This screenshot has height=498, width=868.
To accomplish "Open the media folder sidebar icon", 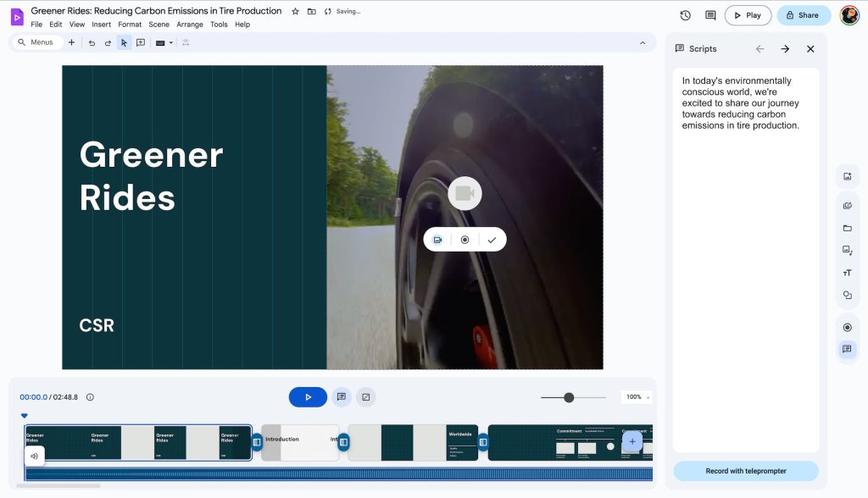I will (847, 228).
